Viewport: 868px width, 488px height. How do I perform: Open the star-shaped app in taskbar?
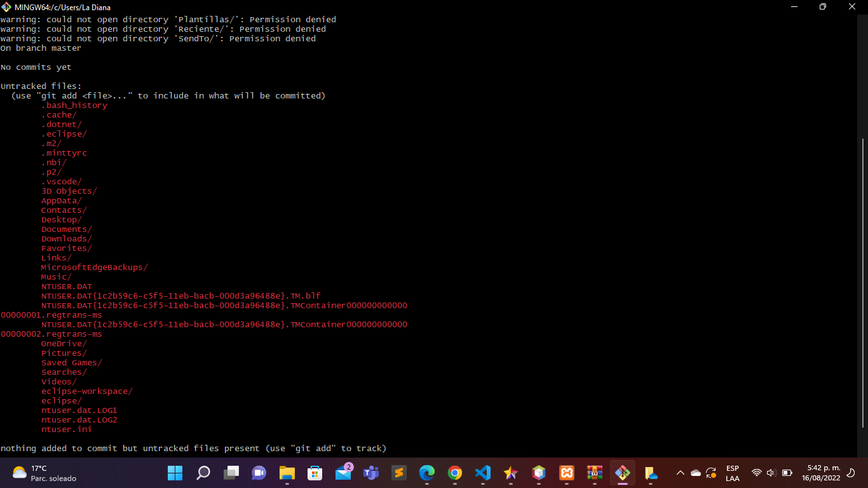point(511,473)
